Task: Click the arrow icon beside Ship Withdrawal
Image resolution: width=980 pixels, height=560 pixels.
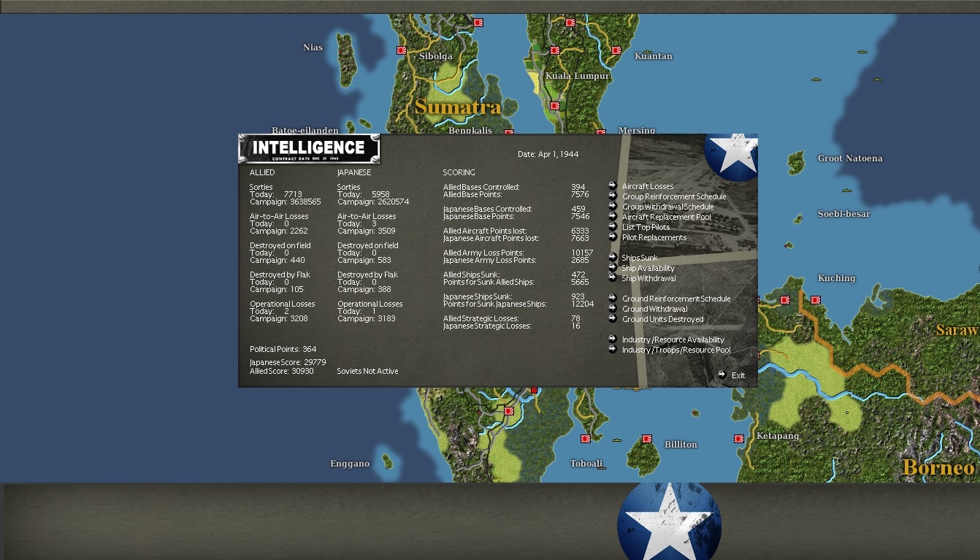Action: [x=613, y=277]
